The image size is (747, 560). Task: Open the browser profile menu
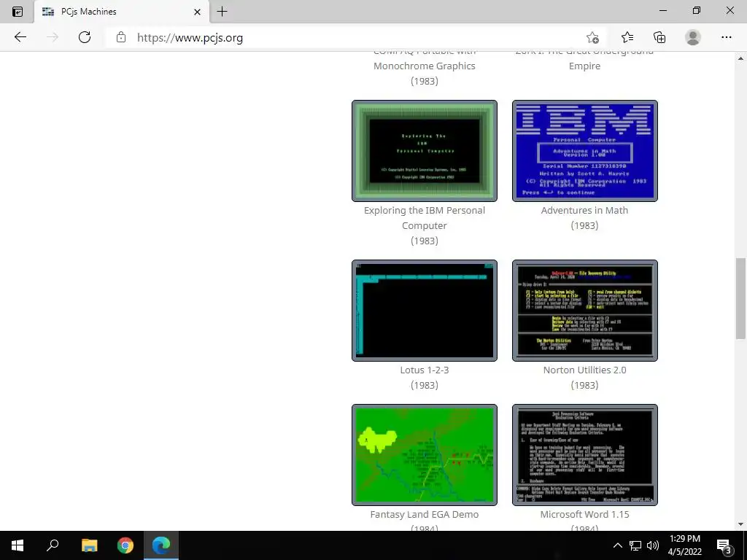[693, 37]
